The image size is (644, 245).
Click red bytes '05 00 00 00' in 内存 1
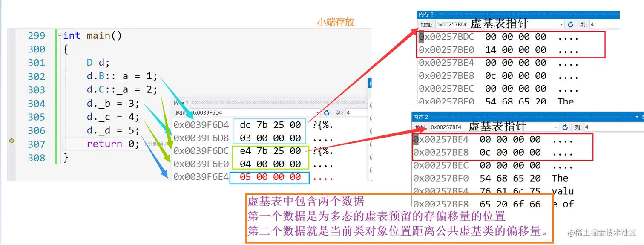(x=270, y=177)
